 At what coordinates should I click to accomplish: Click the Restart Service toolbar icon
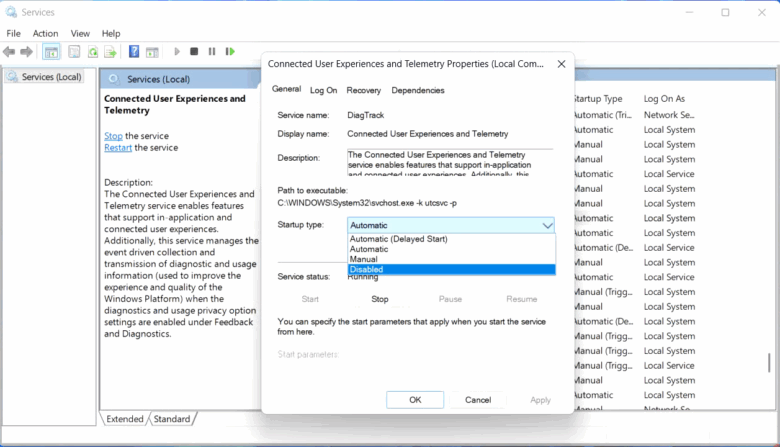(x=230, y=51)
